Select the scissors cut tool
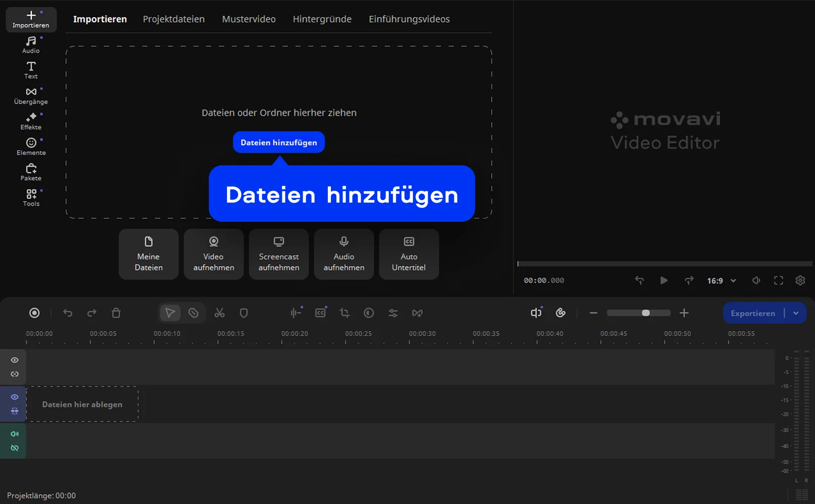 (x=219, y=313)
